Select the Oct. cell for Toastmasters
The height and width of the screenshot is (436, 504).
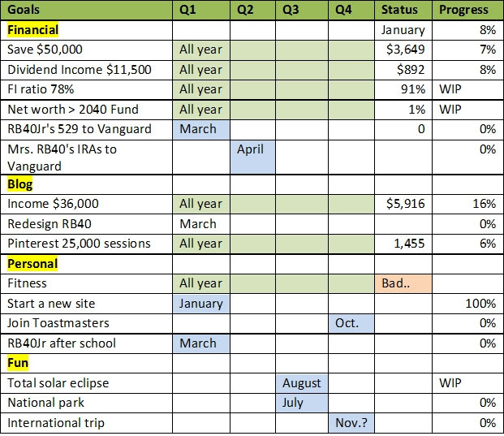coord(351,323)
